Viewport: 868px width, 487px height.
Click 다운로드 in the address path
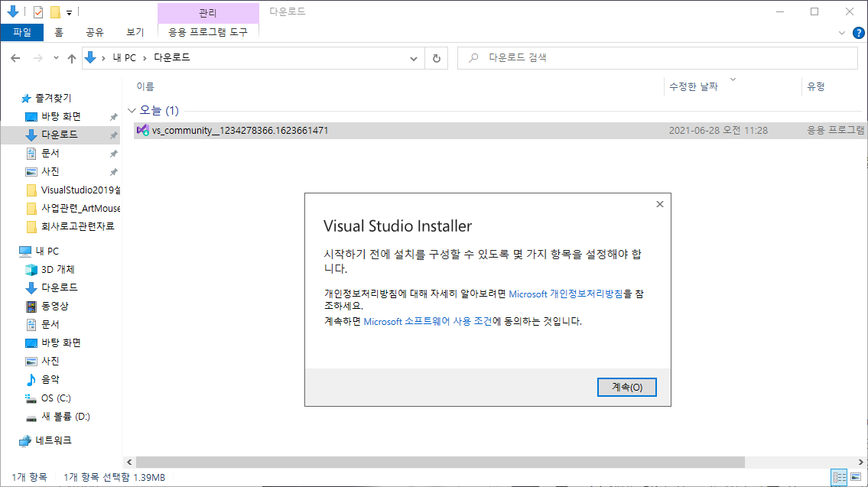(x=171, y=57)
